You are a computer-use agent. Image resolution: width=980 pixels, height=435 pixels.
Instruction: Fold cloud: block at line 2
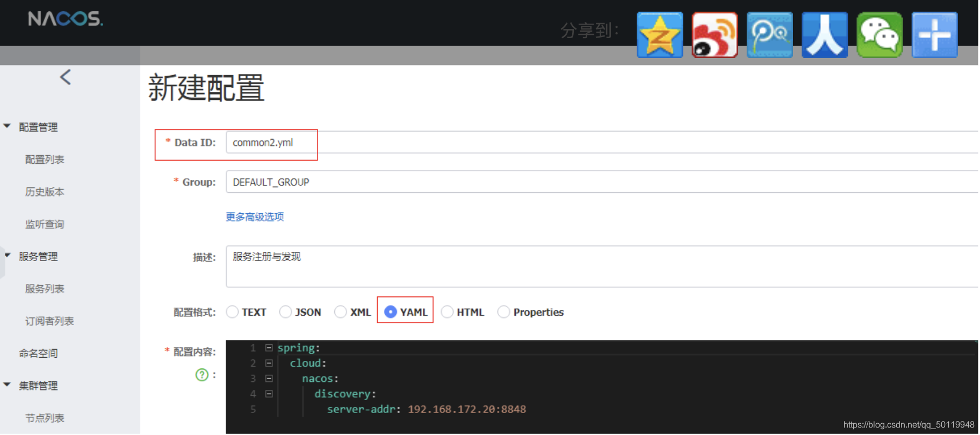point(269,363)
